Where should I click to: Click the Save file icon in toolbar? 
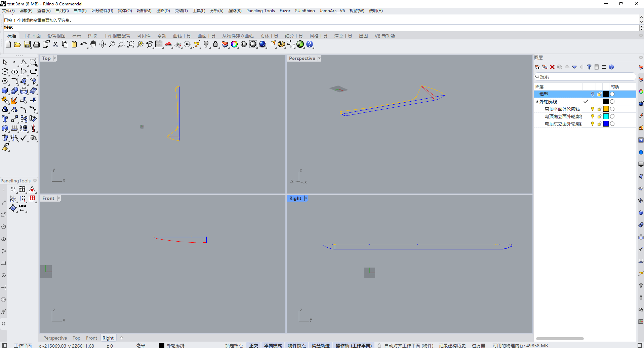click(27, 44)
